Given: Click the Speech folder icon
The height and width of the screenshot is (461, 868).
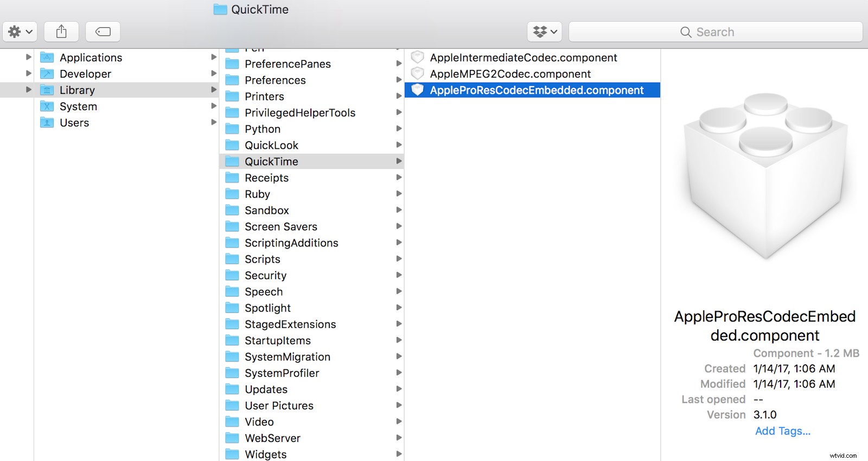Looking at the screenshot, I should (x=232, y=292).
